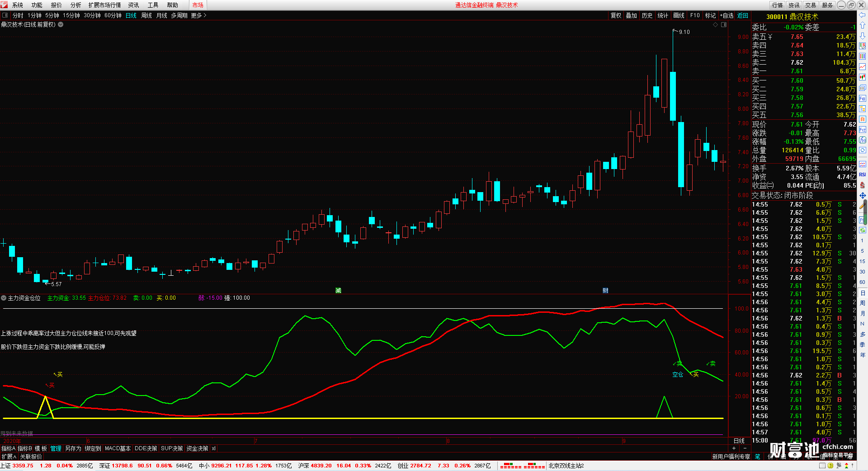
Task: Toggle 叠加 overlay on chart
Action: 632,15
